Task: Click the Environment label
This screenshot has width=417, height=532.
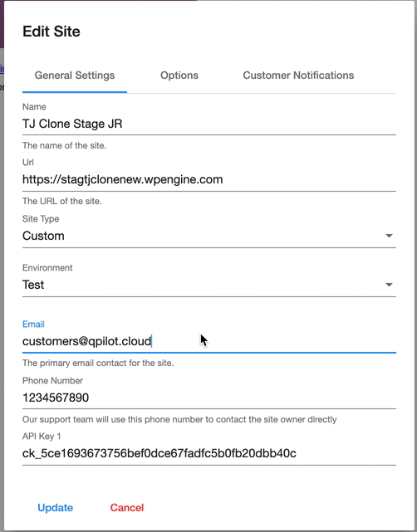Action: coord(47,268)
